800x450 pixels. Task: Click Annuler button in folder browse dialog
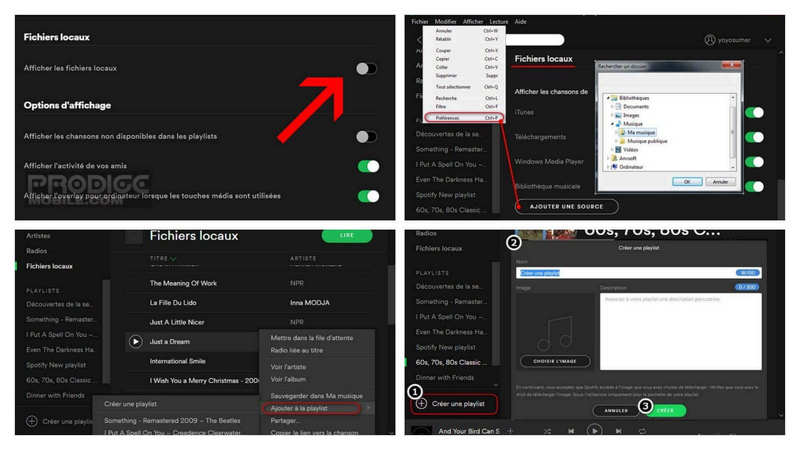click(x=720, y=182)
